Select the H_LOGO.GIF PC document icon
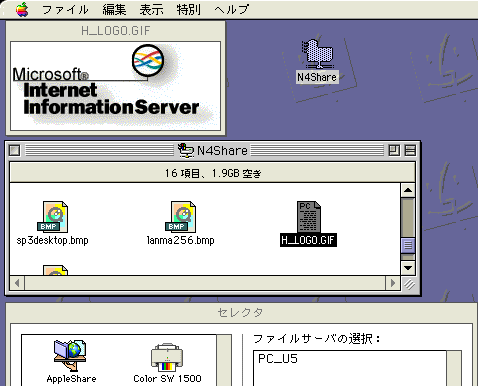 point(309,217)
